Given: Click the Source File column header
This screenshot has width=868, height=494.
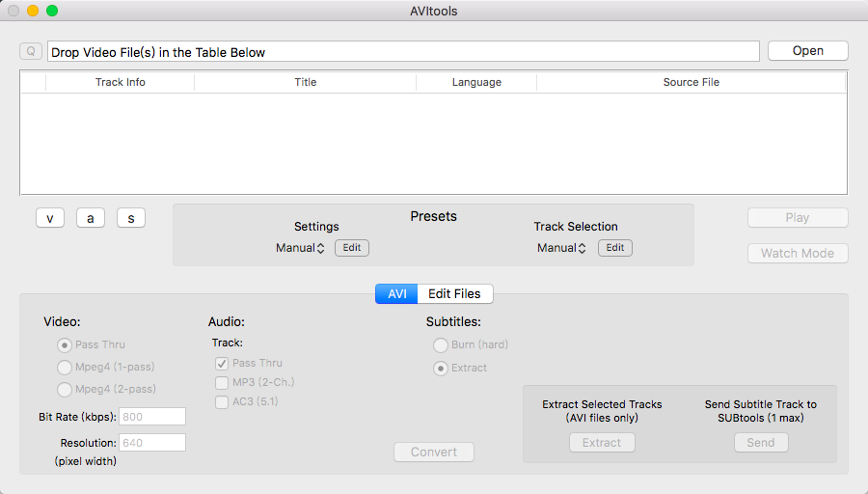Looking at the screenshot, I should 691,83.
